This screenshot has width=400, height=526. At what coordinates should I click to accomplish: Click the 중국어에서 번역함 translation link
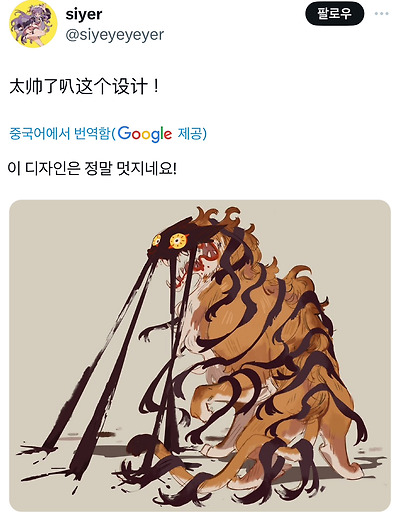59,134
